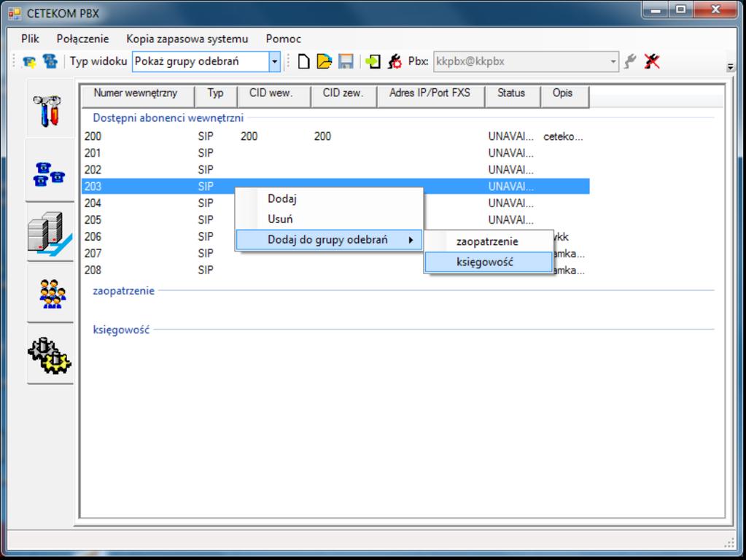Screen dimensions: 746x560
Task: Click Adres IP/Port FXS column header
Action: (x=430, y=96)
